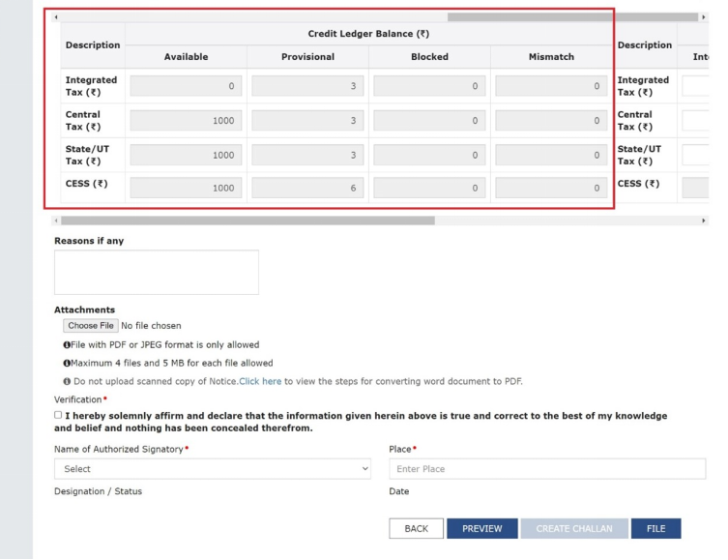Click the Date label
Image resolution: width=728 pixels, height=560 pixels.
[x=399, y=491]
